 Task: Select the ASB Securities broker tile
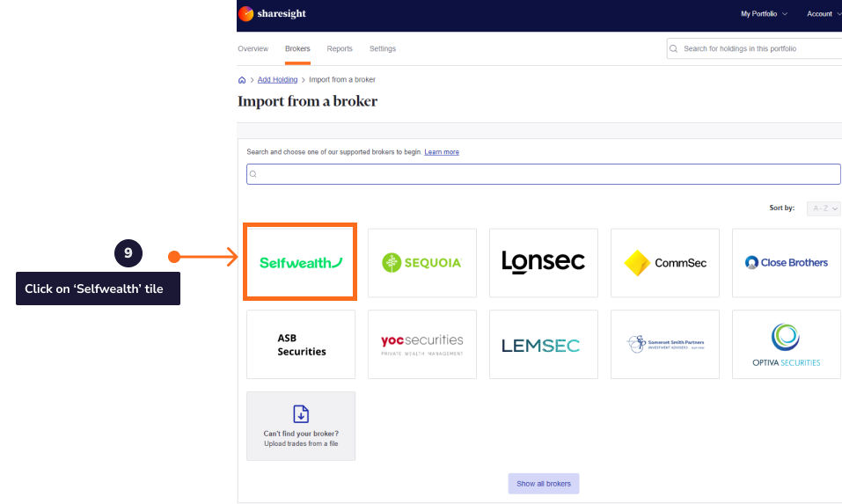tap(301, 345)
